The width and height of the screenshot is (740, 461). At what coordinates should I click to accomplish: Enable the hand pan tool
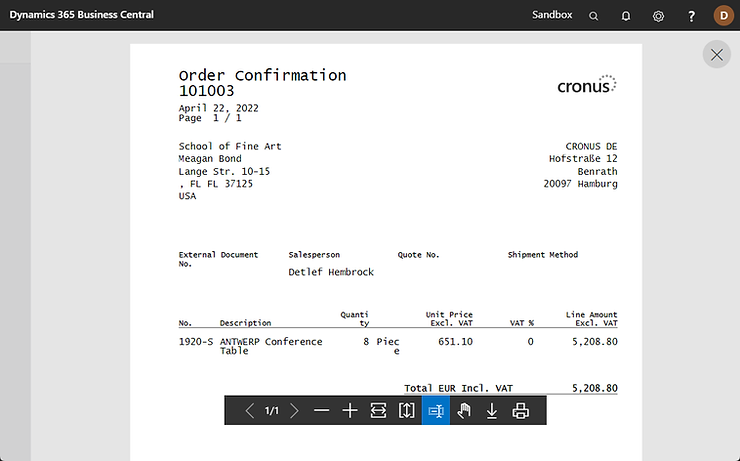coord(464,411)
